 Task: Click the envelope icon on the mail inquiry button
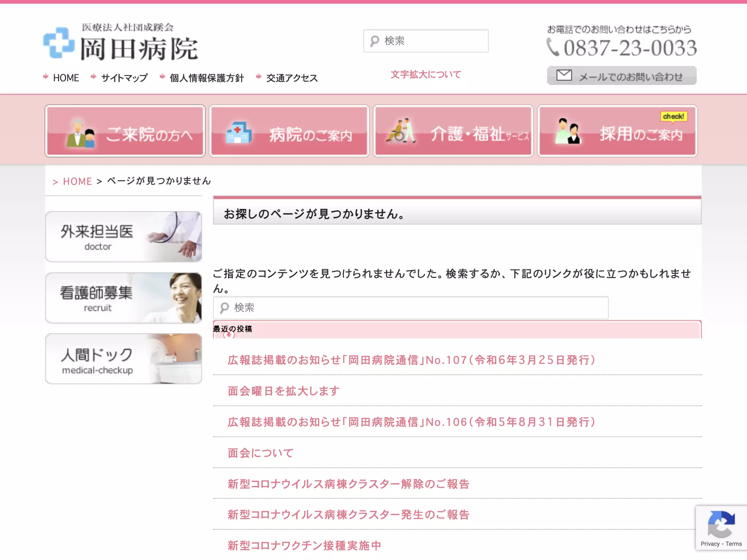[x=564, y=75]
